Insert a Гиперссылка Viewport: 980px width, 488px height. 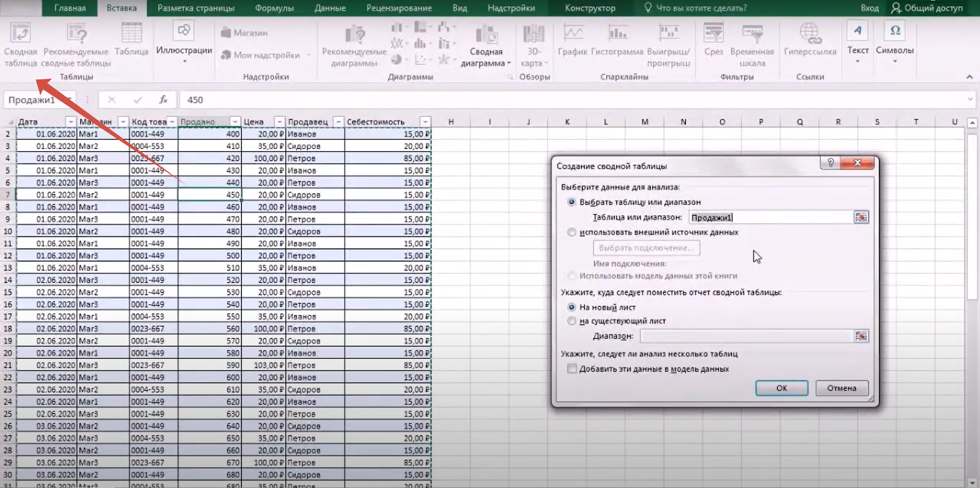pos(810,40)
